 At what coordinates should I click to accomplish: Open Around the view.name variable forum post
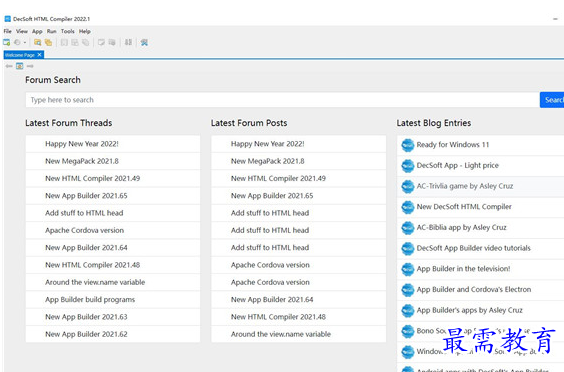tap(299, 334)
